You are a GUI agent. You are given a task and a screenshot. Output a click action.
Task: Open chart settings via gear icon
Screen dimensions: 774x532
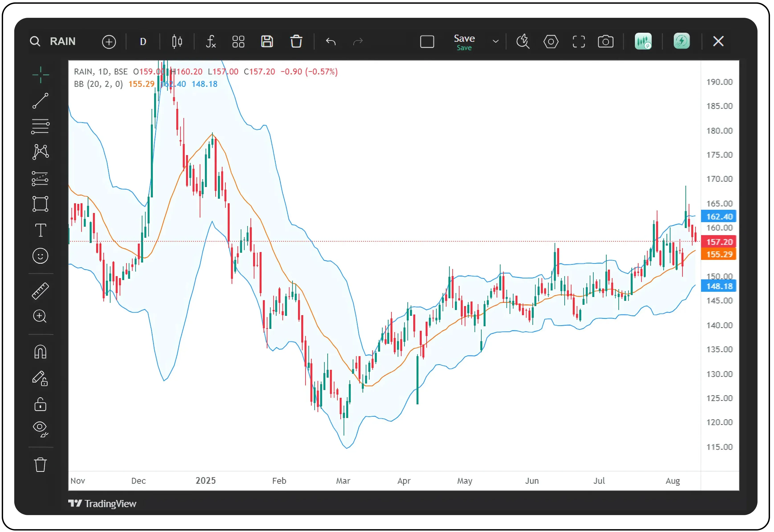(551, 41)
